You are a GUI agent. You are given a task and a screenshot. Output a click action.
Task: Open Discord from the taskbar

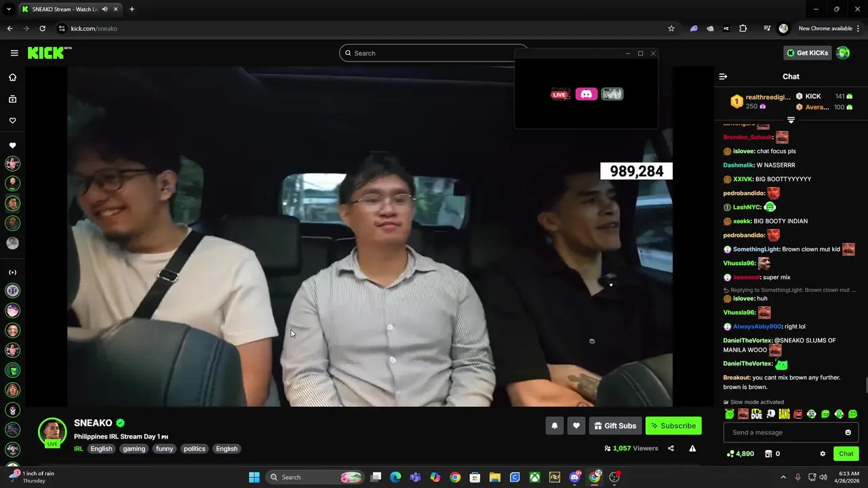coord(574,477)
